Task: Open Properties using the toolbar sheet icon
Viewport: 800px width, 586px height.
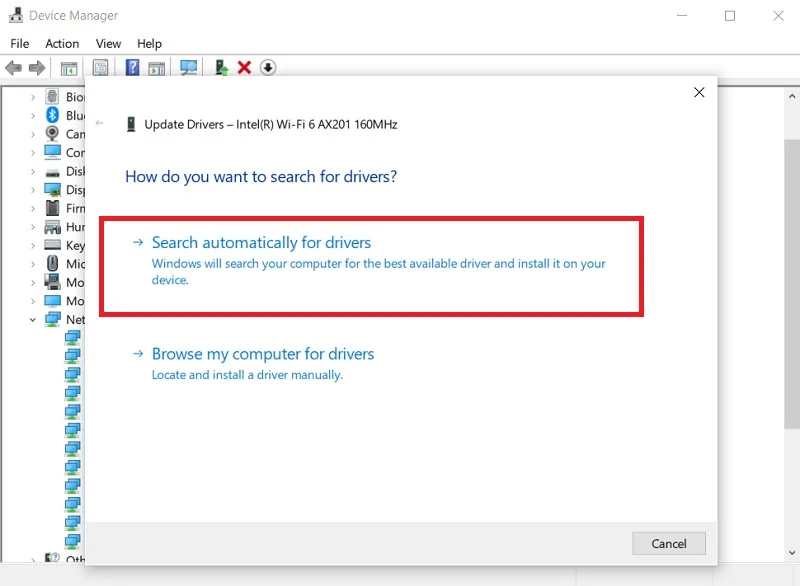Action: point(101,67)
